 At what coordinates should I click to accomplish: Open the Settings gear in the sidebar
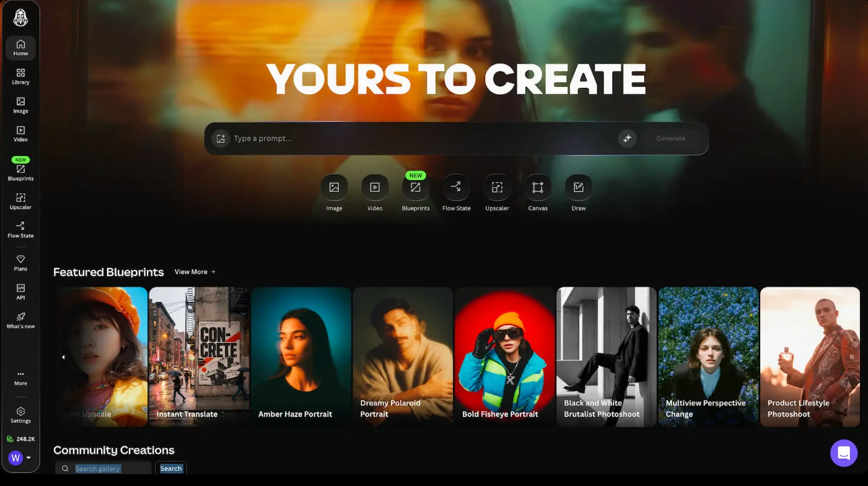pyautogui.click(x=20, y=412)
